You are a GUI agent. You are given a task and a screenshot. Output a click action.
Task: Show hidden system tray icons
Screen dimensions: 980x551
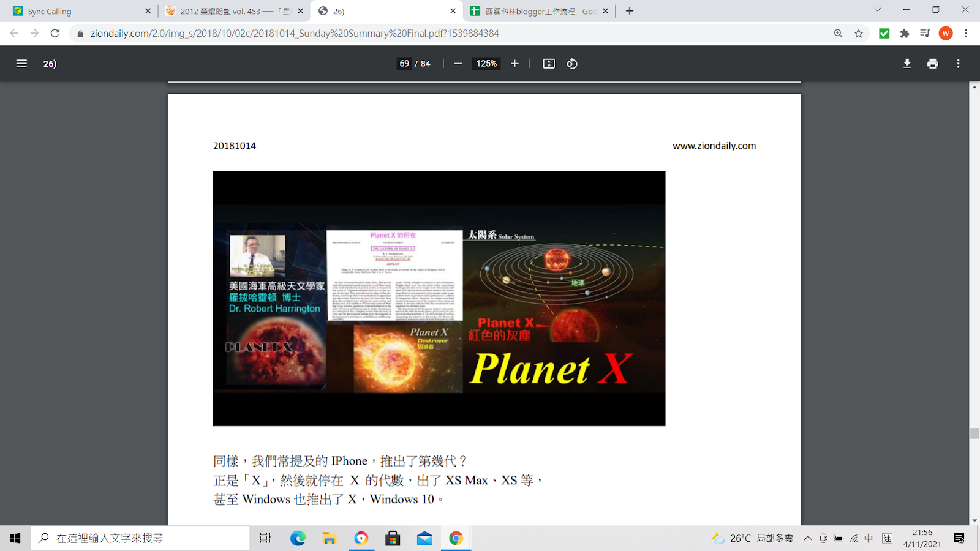[x=808, y=538]
